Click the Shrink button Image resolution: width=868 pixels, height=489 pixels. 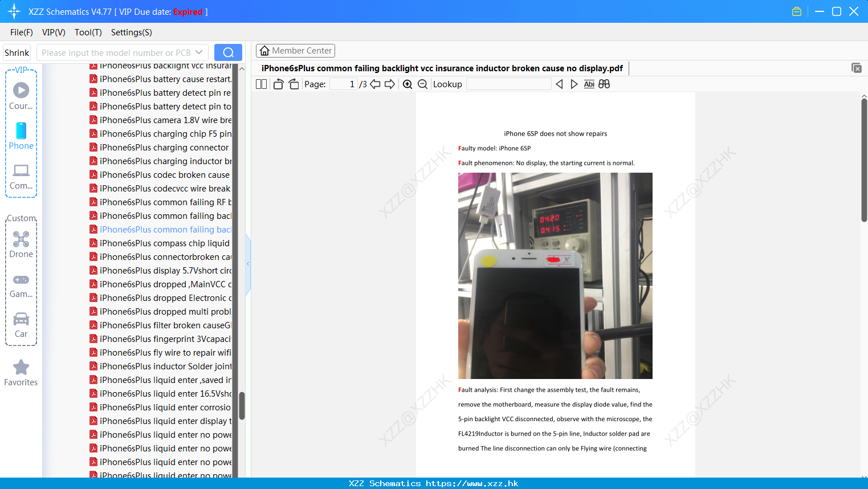point(17,52)
